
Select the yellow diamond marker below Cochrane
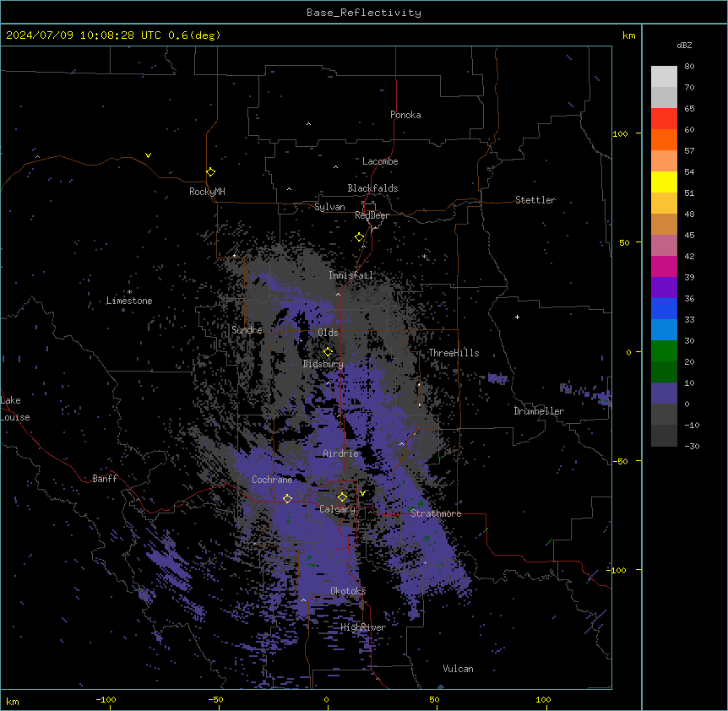287,498
